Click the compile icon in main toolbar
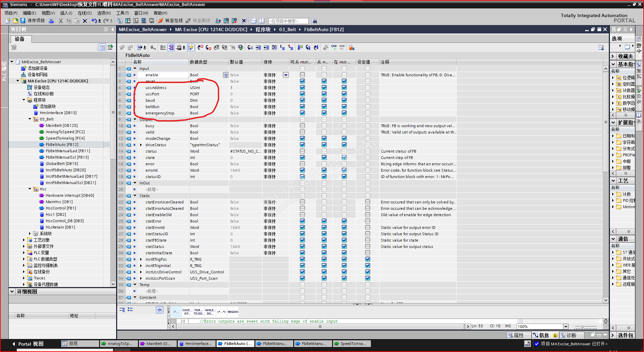The image size is (644, 352). point(119,21)
